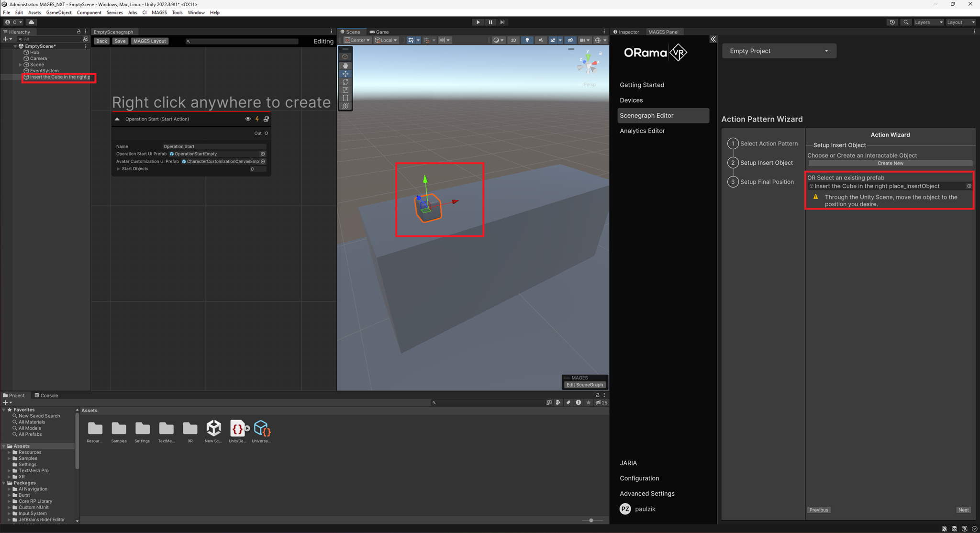Toggle scene lighting bulb button
The image size is (980, 533).
527,40
